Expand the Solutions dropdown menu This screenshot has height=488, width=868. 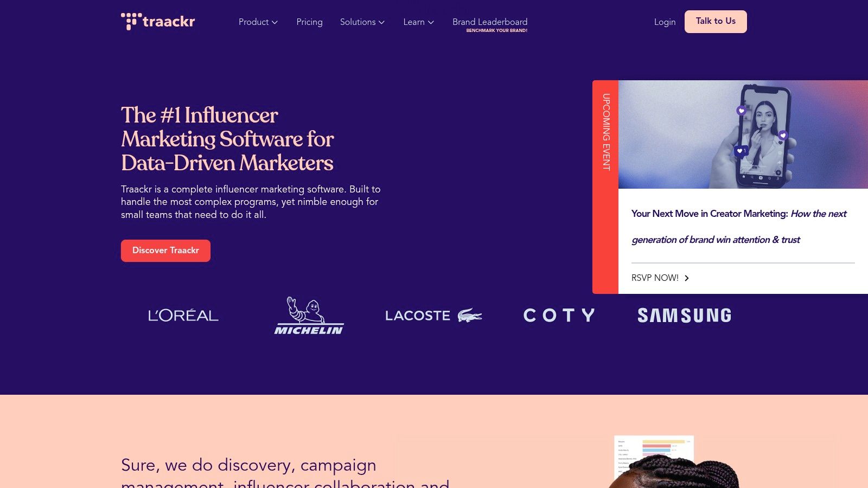click(x=362, y=22)
